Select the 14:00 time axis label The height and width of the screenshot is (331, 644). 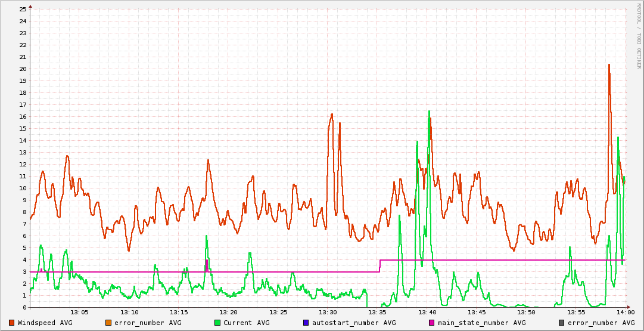[625, 313]
